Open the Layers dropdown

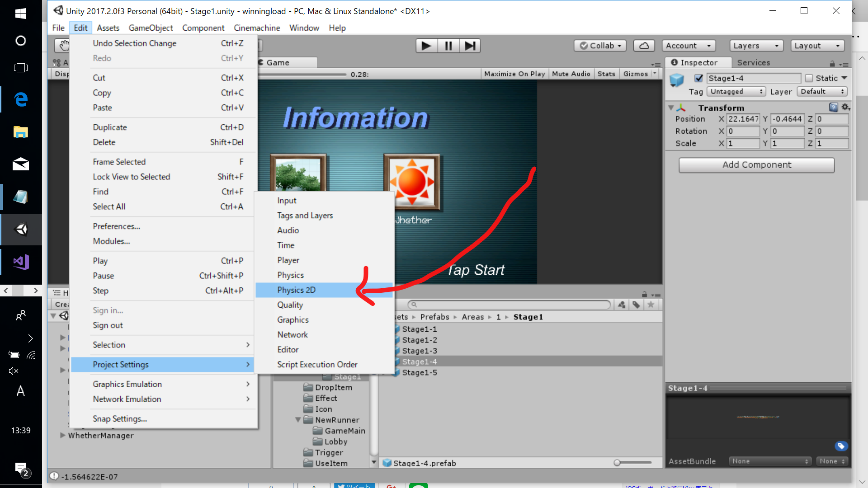[x=756, y=46]
